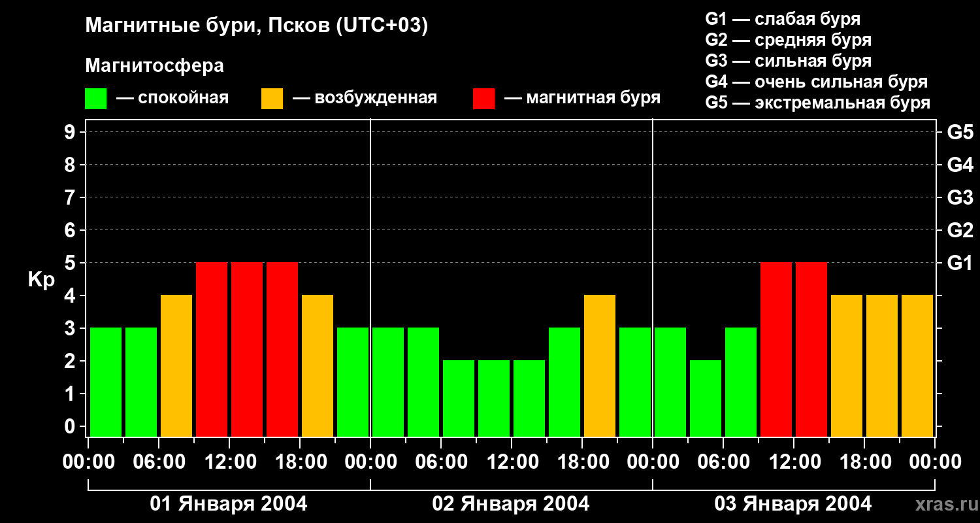Click the yellow 'возбужденная' legend swatch
Screen dimensions: 980x523
coord(272,99)
